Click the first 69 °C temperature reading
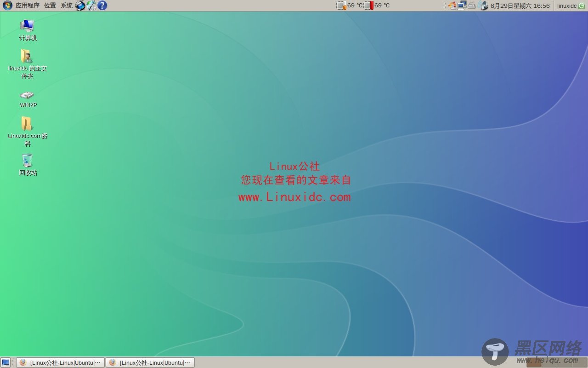Viewport: 588px width, 368px height. tap(355, 6)
